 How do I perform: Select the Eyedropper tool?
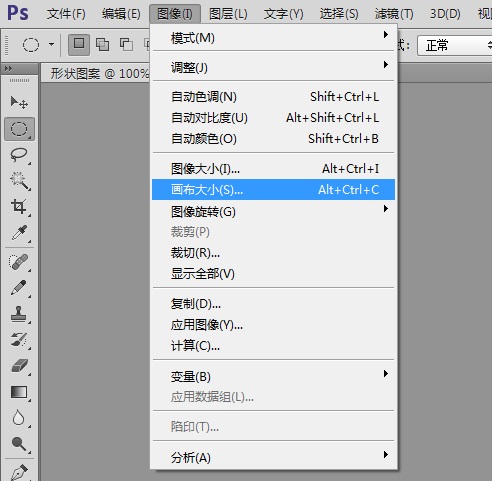[19, 233]
